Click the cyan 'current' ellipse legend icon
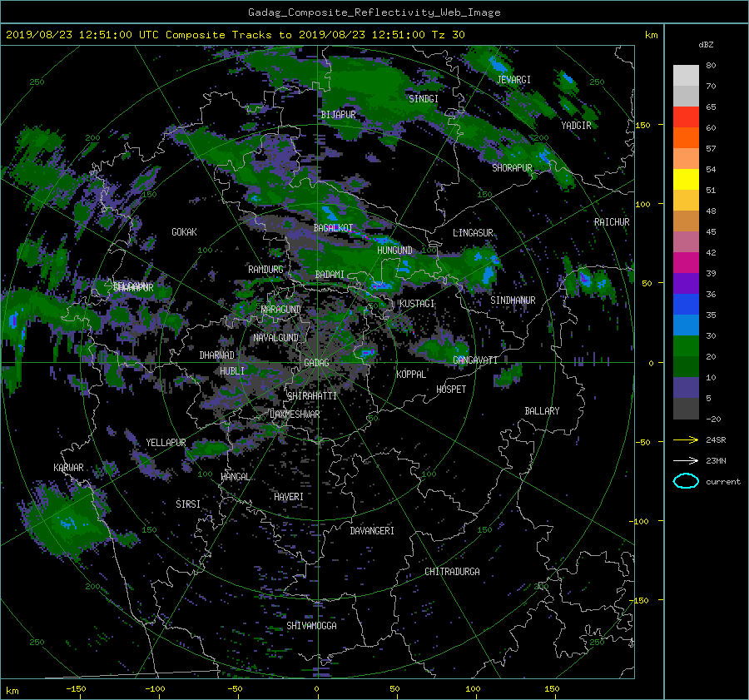Screen dimensions: 749x700 pos(686,481)
